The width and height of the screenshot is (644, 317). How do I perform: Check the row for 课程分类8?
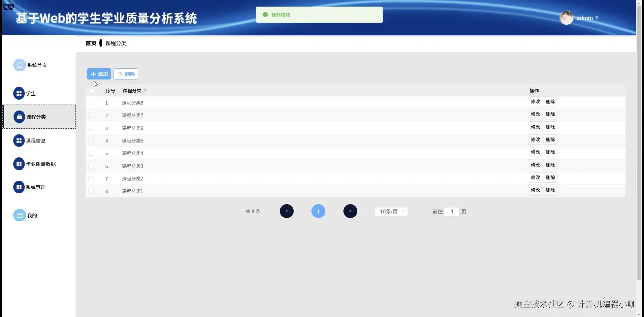point(91,103)
